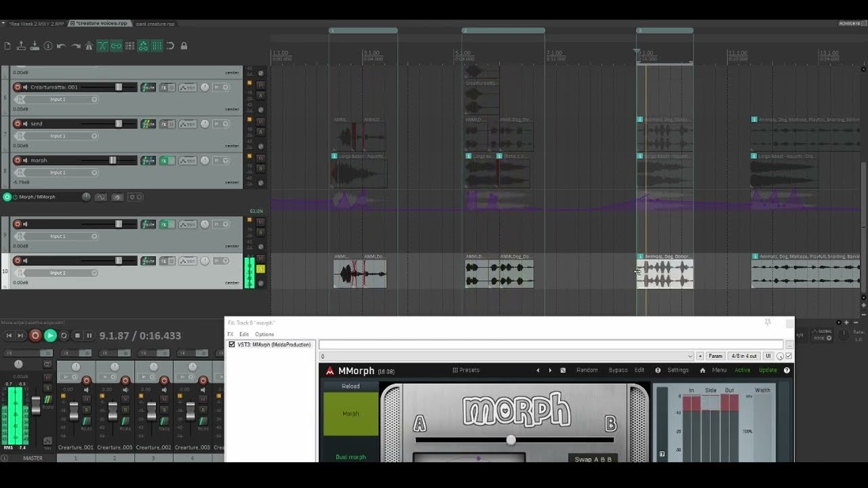868x488 pixels.
Task: Open the FX preset dropdown arrow
Action: coord(690,356)
